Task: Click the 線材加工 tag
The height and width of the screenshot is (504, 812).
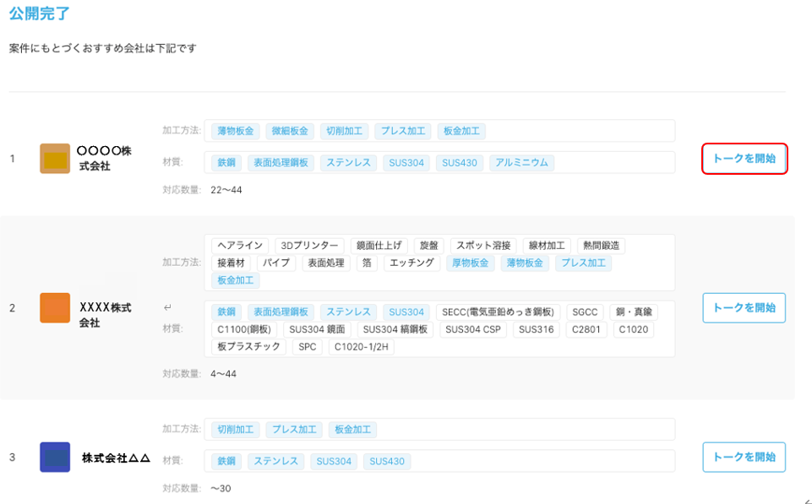Action: [547, 246]
